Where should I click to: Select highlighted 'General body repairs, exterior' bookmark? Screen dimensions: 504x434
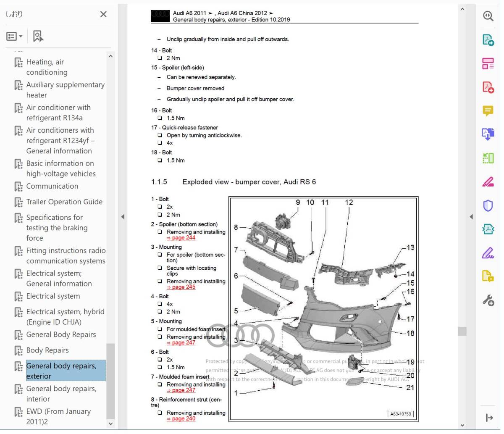66,371
